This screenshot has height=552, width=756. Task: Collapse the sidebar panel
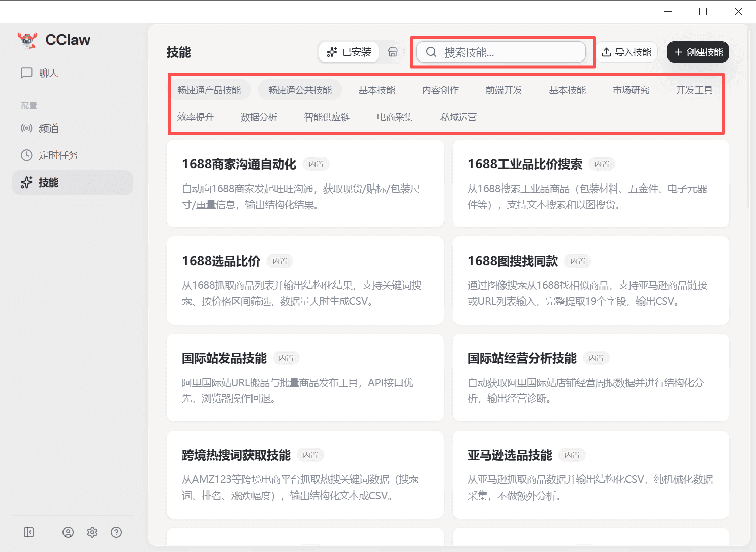29,532
